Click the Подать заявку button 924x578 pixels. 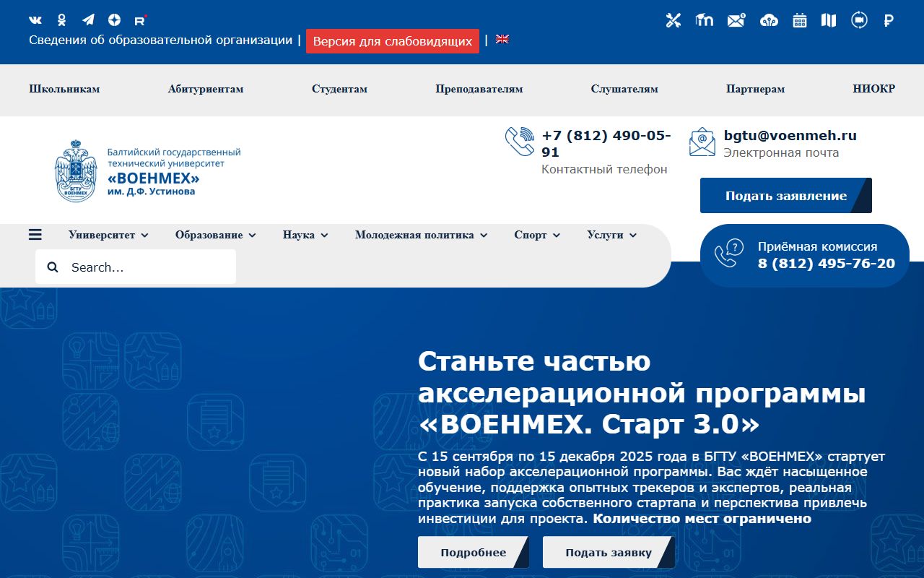point(609,553)
